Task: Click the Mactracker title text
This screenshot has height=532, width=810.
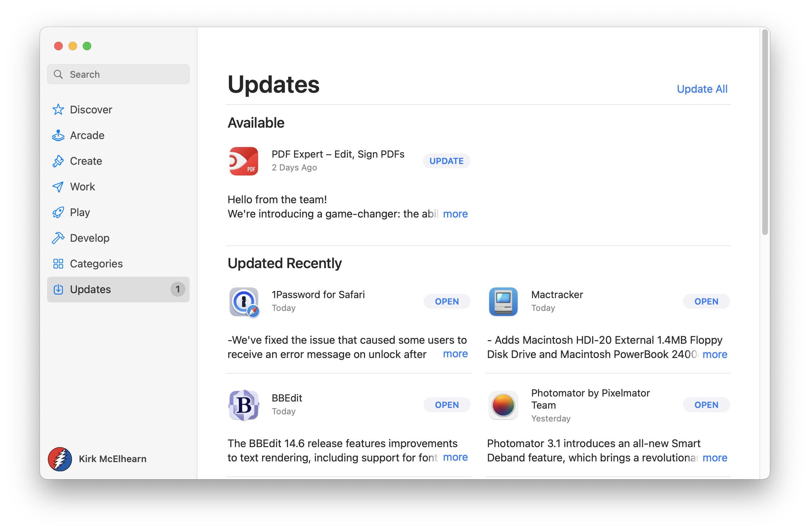Action: click(557, 295)
